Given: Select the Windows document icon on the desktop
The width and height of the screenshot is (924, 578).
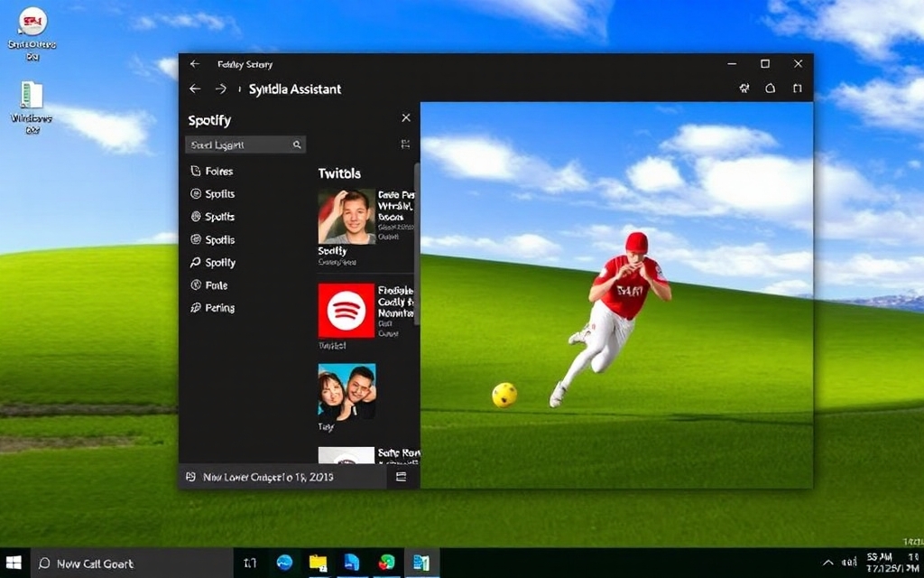Looking at the screenshot, I should pyautogui.click(x=32, y=95).
